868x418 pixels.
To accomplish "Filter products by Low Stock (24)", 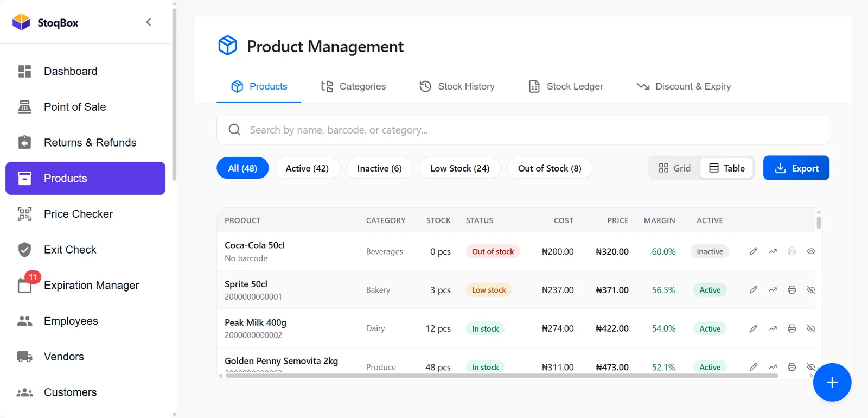I will tap(460, 168).
